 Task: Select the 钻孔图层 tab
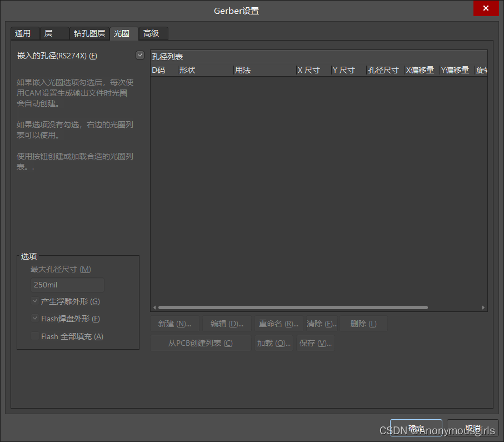pyautogui.click(x=89, y=33)
